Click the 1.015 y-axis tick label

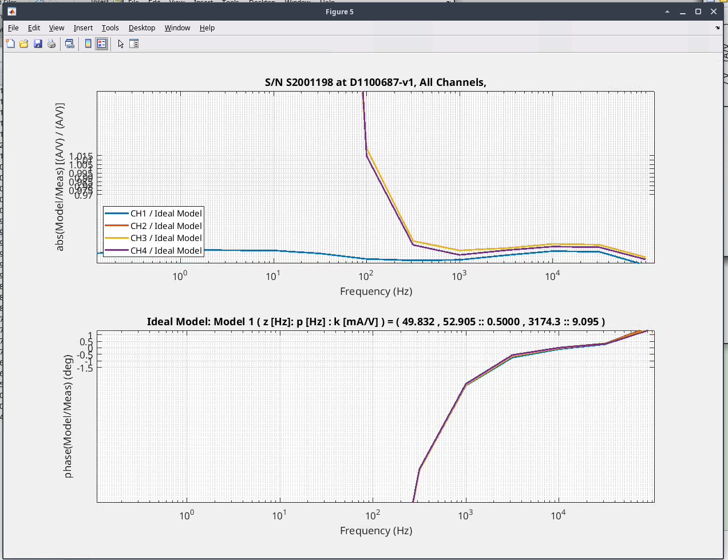pos(81,156)
